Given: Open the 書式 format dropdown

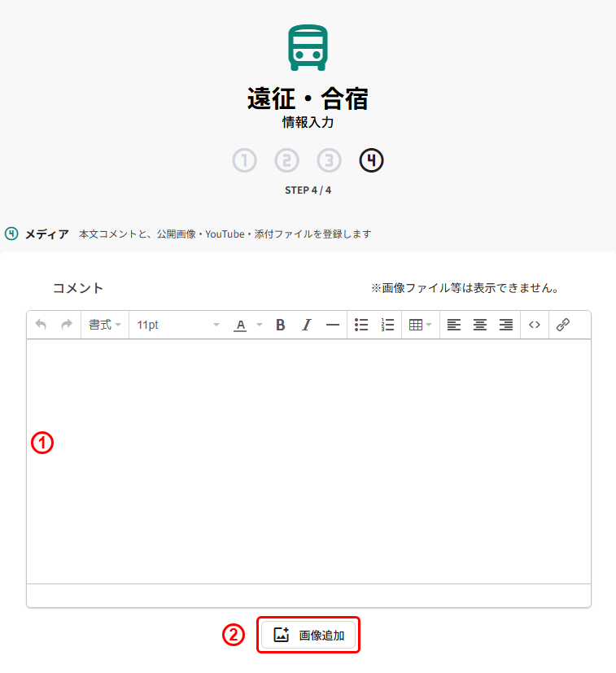Looking at the screenshot, I should tap(105, 325).
